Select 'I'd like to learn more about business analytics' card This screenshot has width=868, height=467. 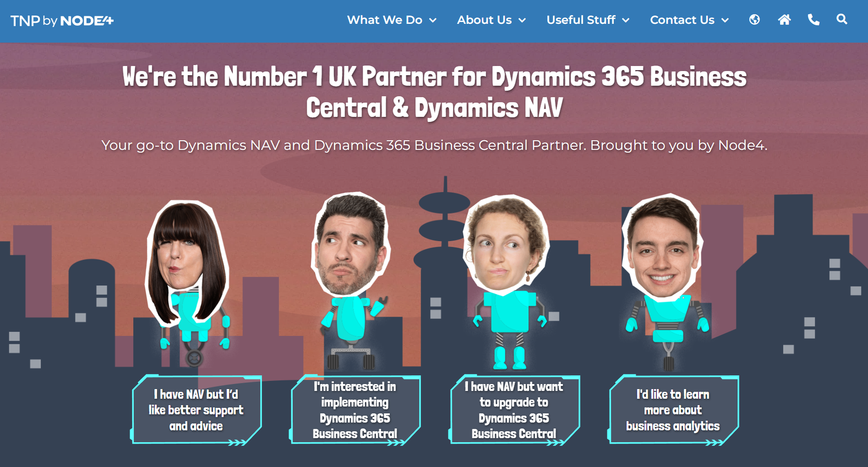click(673, 410)
